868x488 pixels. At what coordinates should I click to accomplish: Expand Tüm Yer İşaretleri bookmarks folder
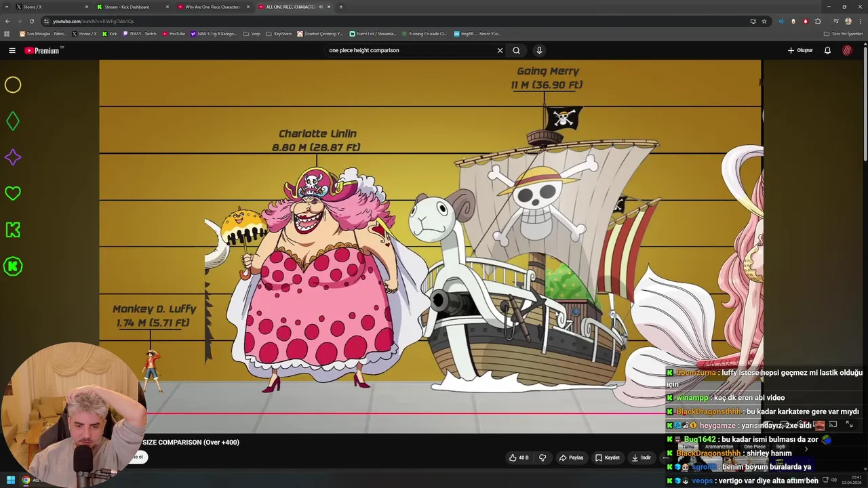point(844,33)
